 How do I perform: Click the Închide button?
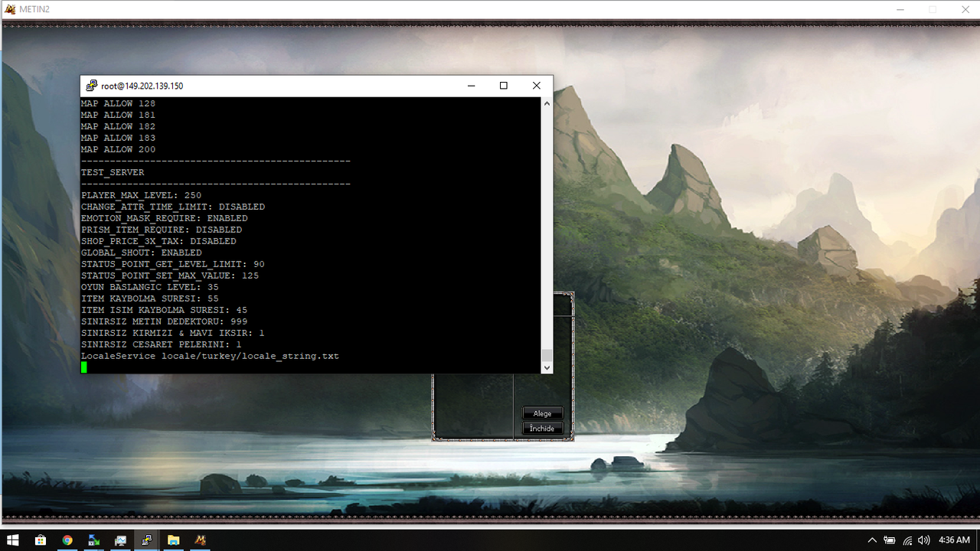[x=542, y=429]
